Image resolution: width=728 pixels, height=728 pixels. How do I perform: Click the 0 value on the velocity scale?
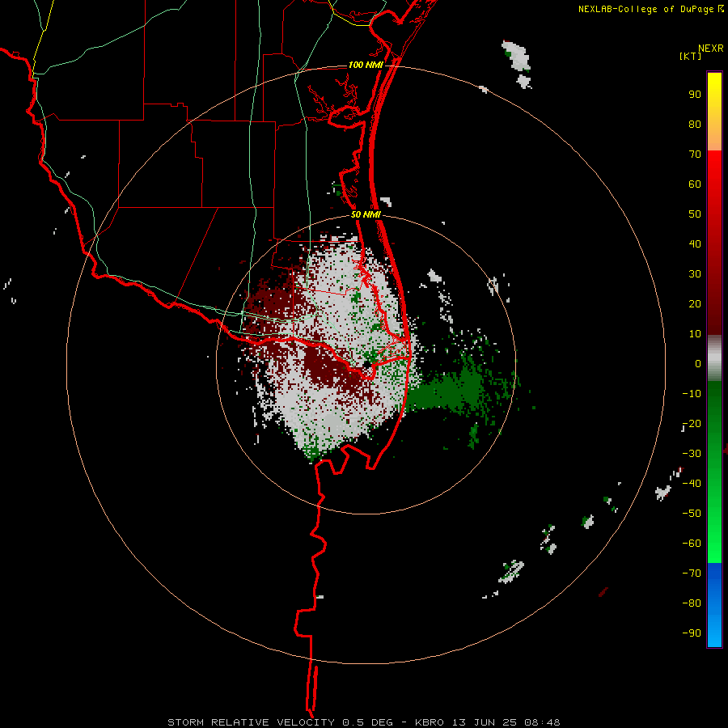[698, 363]
